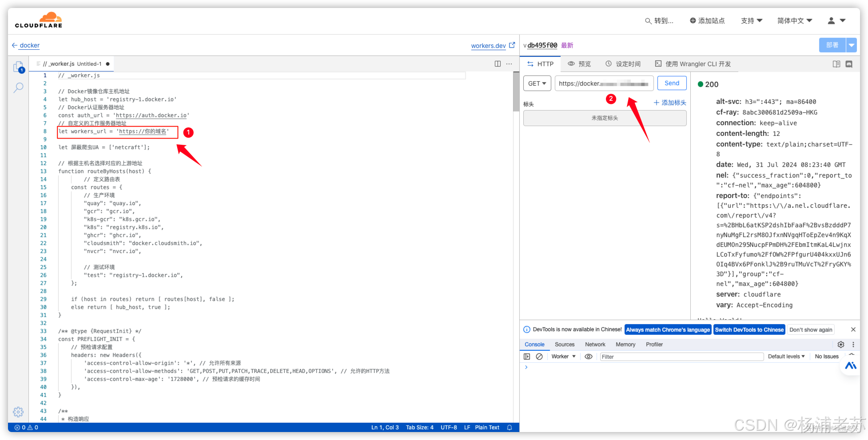Select the _worker.js Untitled-1 editor tab
868x440 pixels.
72,64
